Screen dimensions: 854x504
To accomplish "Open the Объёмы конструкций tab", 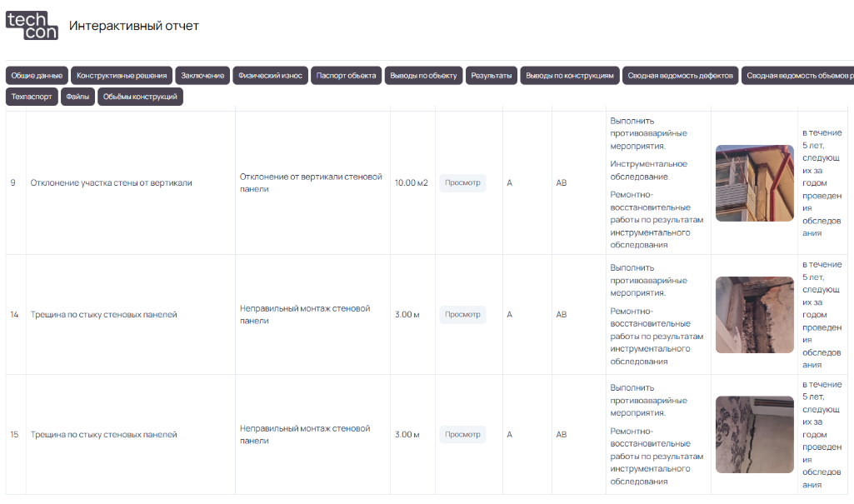I will tap(140, 97).
